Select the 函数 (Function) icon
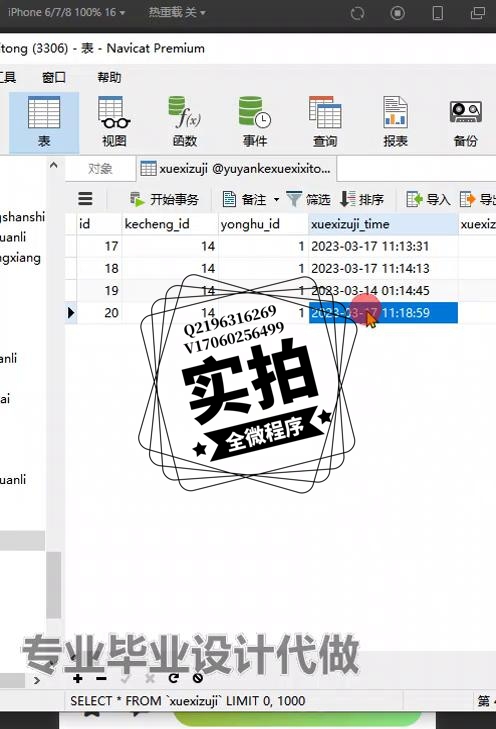This screenshot has width=496, height=729. point(185,122)
